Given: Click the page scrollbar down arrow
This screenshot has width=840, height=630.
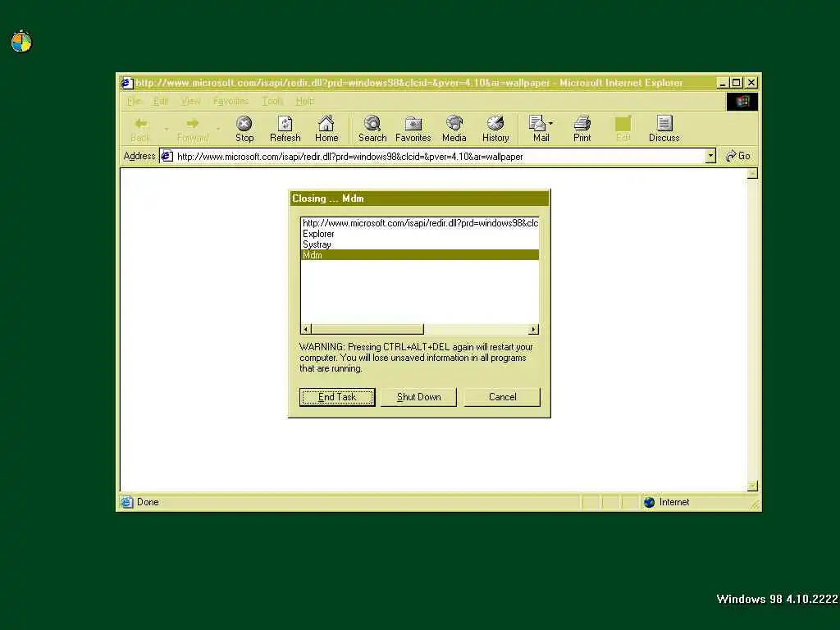Looking at the screenshot, I should pos(752,486).
